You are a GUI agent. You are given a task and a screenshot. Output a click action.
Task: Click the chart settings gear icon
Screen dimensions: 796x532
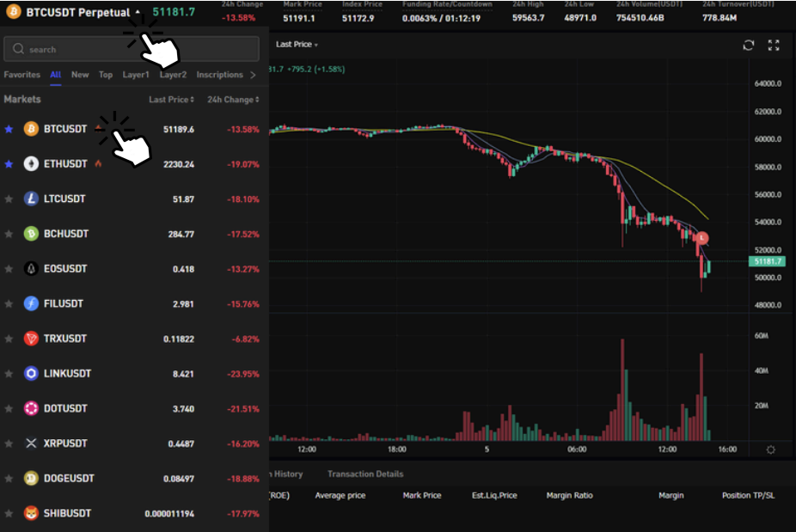[770, 449]
